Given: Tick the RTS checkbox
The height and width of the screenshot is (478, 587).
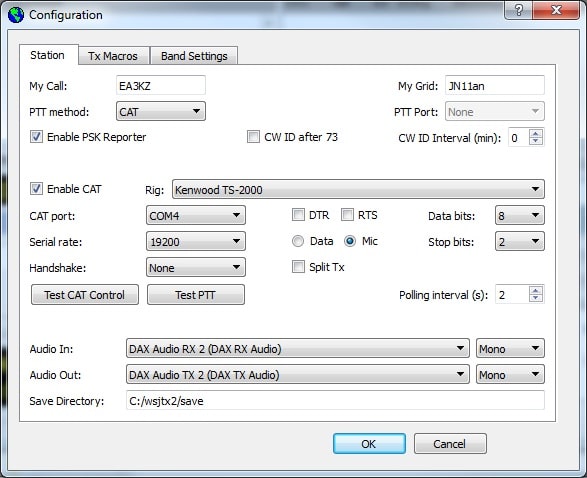Looking at the screenshot, I should tap(347, 215).
